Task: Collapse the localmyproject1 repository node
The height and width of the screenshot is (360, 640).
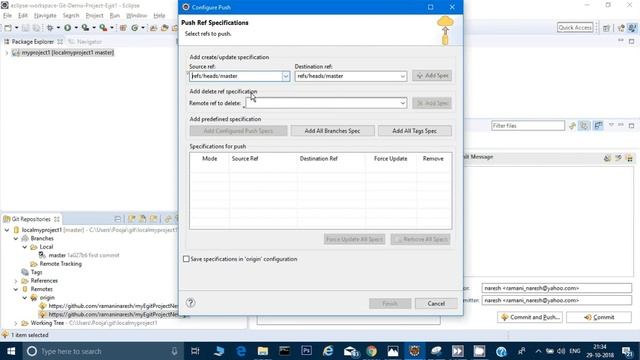Action: (7, 230)
